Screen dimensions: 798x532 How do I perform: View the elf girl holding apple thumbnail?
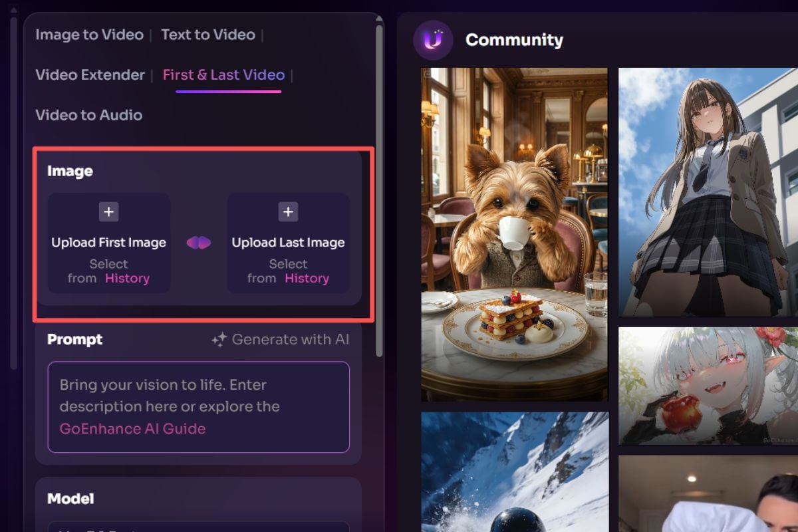(x=708, y=386)
